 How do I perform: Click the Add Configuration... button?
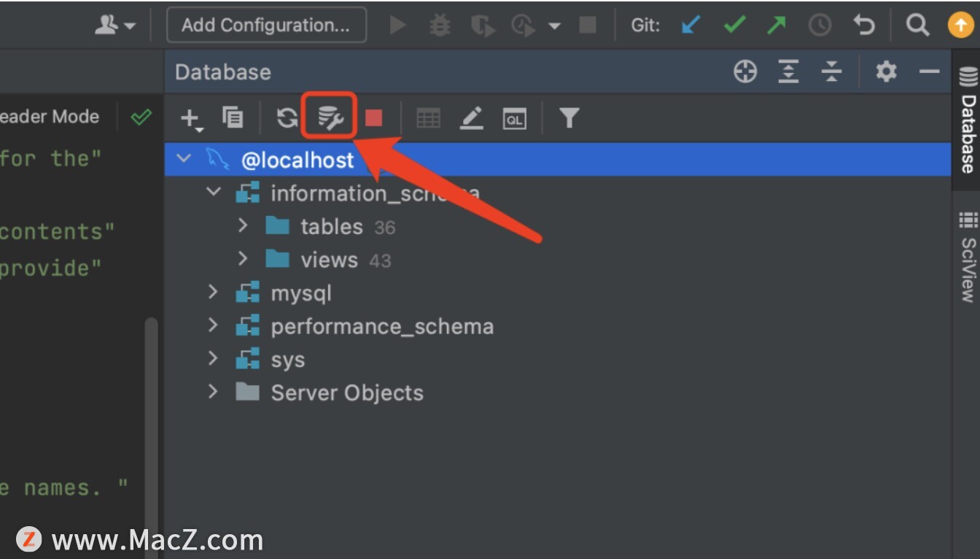[266, 26]
